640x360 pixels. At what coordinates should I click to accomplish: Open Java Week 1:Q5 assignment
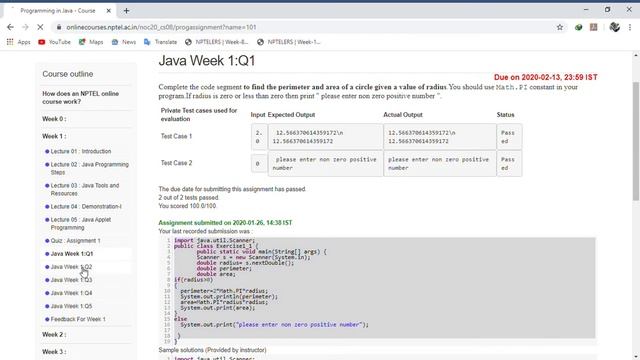click(x=71, y=306)
